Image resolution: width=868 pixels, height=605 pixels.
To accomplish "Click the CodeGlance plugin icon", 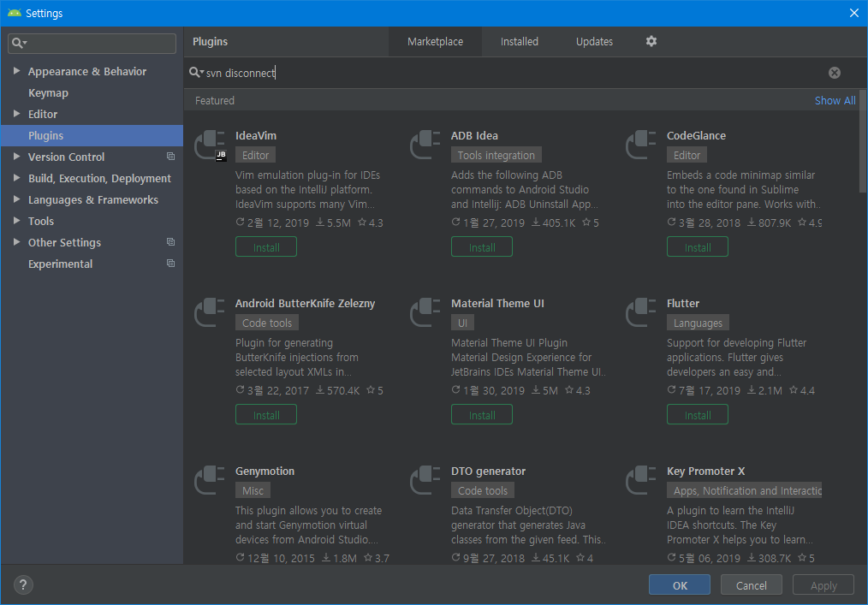I will [641, 145].
